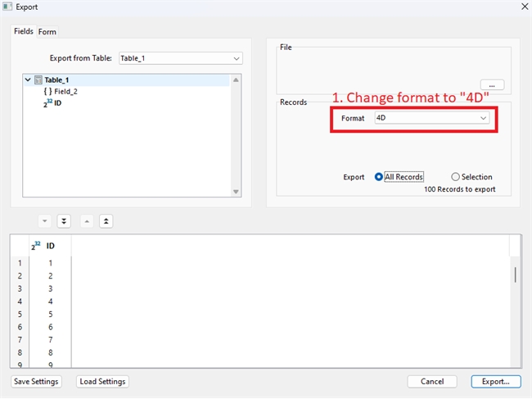Image resolution: width=532 pixels, height=399 pixels.
Task: Collapse the Table_1 tree node
Action: [x=28, y=80]
